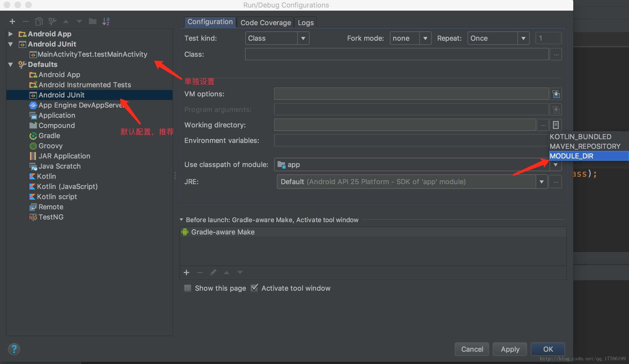The image size is (629, 364).
Task: Add a before launch task
Action: 186,272
